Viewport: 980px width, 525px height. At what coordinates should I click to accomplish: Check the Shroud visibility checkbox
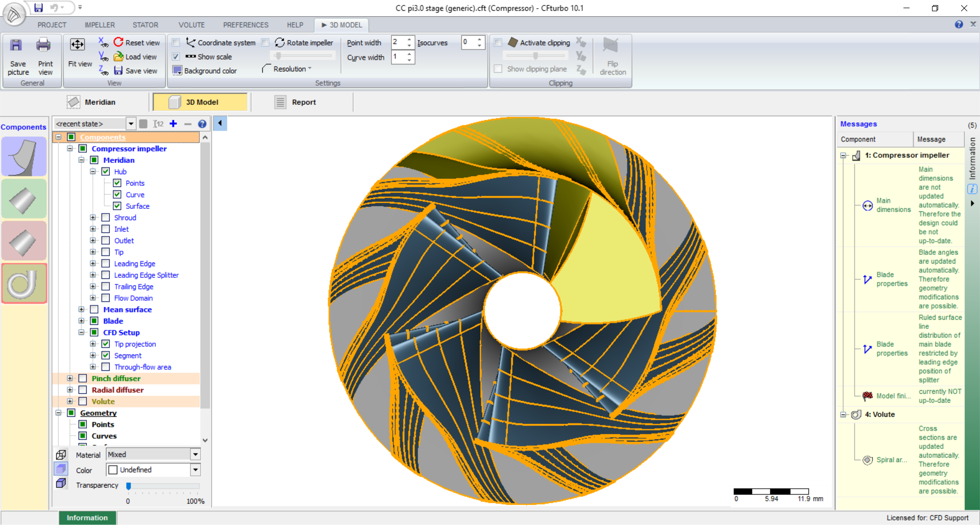pos(106,218)
